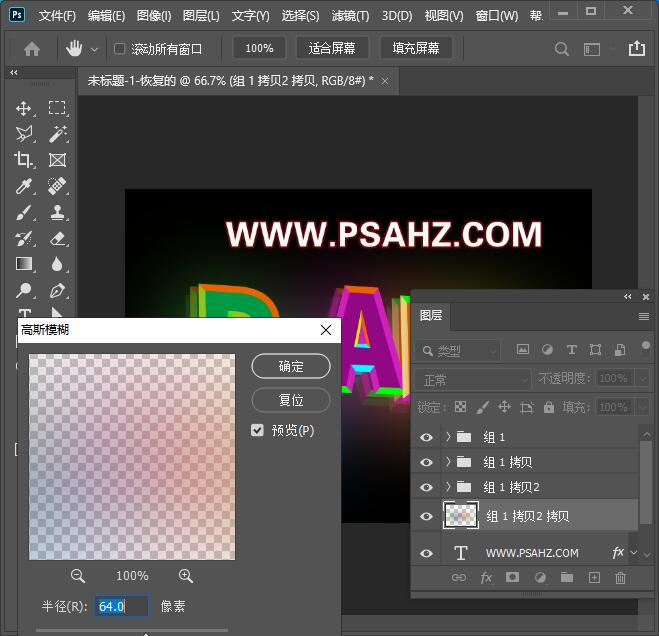Toggle the 预览(P) checkbox

[x=257, y=430]
